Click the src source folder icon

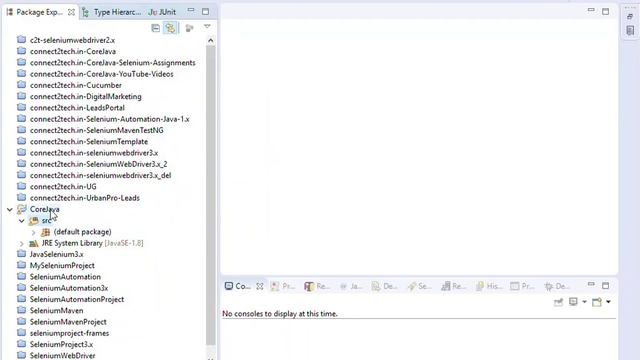(x=33, y=221)
